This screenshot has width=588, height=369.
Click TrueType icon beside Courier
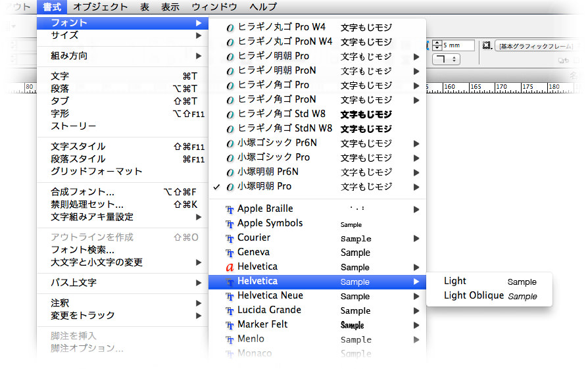230,239
